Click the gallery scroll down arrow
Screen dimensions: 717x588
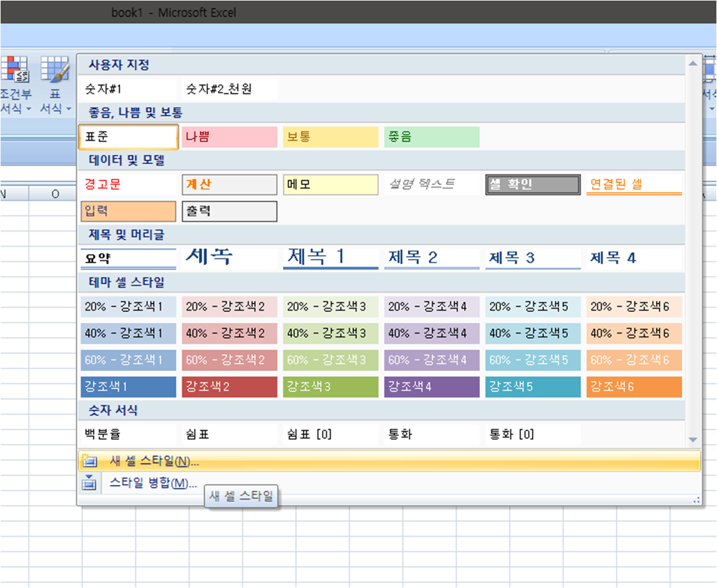click(x=693, y=440)
